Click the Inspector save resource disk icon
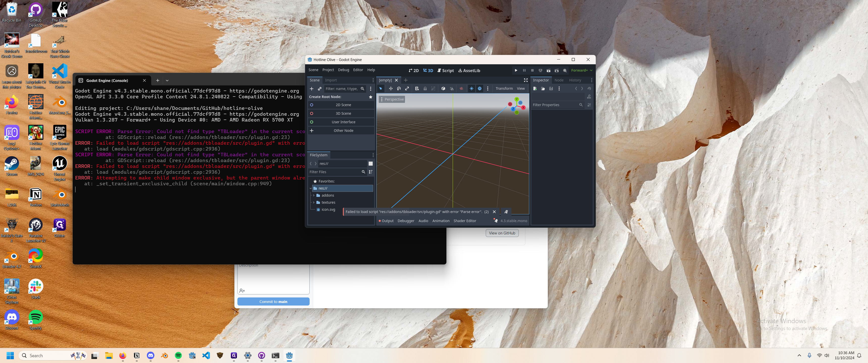The width and height of the screenshot is (868, 363). click(551, 89)
